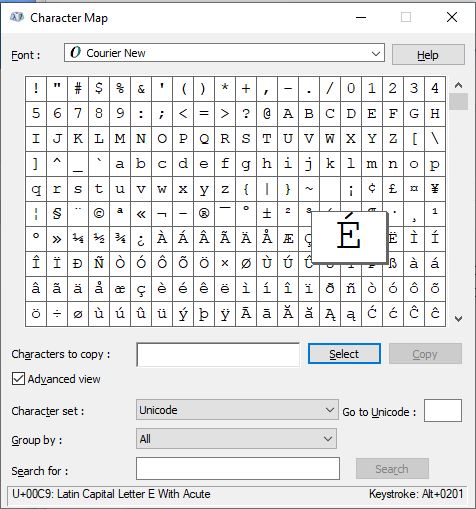Choose the one-half ½ fraction character
476x509 pixels.
click(x=99, y=239)
